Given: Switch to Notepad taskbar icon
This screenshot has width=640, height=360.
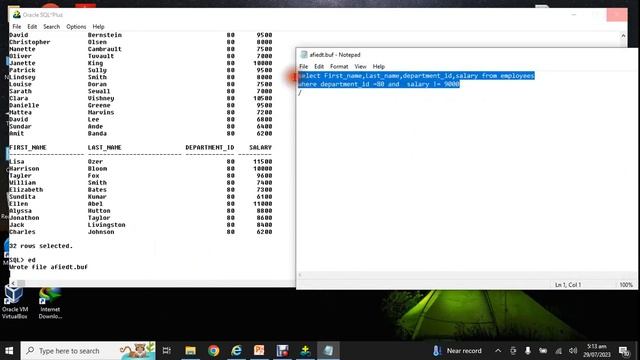Looking at the screenshot, I should point(329,351).
